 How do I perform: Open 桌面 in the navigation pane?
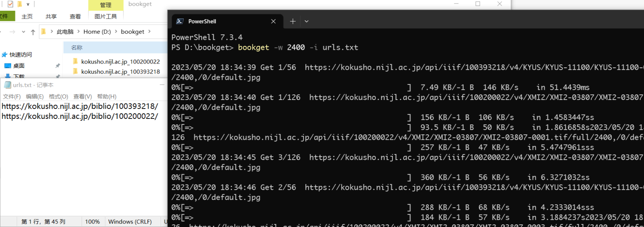click(x=18, y=66)
